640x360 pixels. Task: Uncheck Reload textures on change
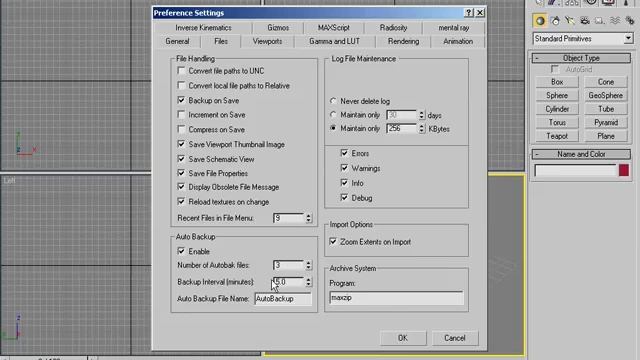tap(181, 202)
